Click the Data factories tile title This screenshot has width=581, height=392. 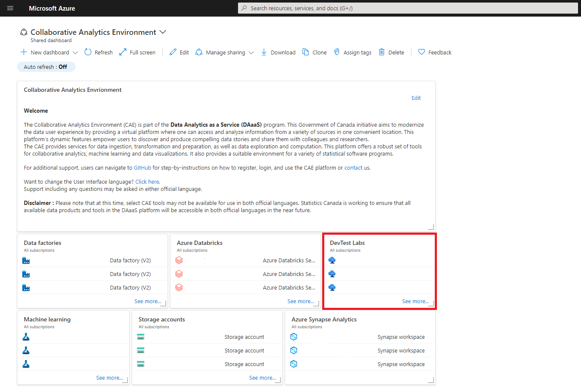point(43,243)
